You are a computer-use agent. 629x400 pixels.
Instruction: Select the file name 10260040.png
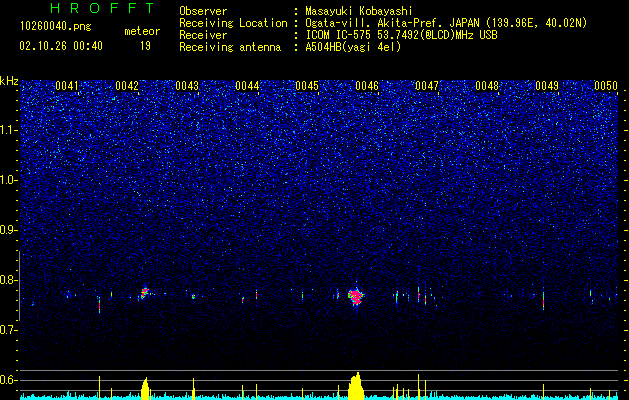(56, 26)
